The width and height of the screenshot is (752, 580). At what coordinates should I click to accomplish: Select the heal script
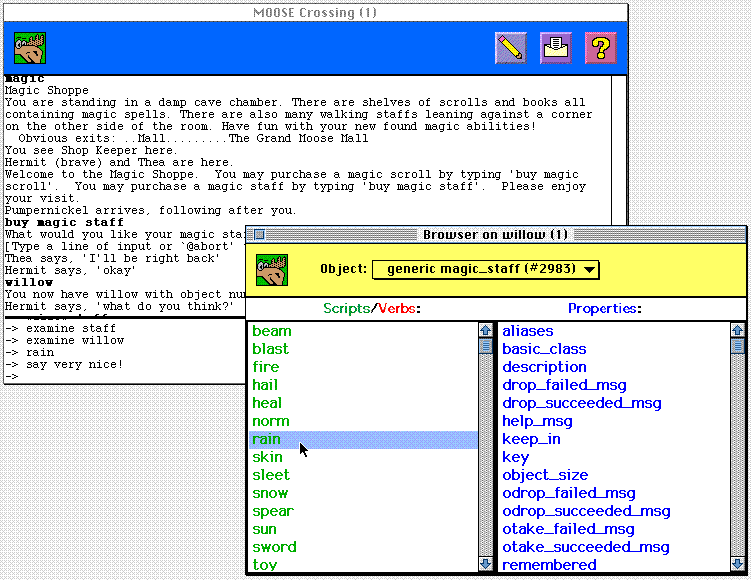tap(267, 403)
